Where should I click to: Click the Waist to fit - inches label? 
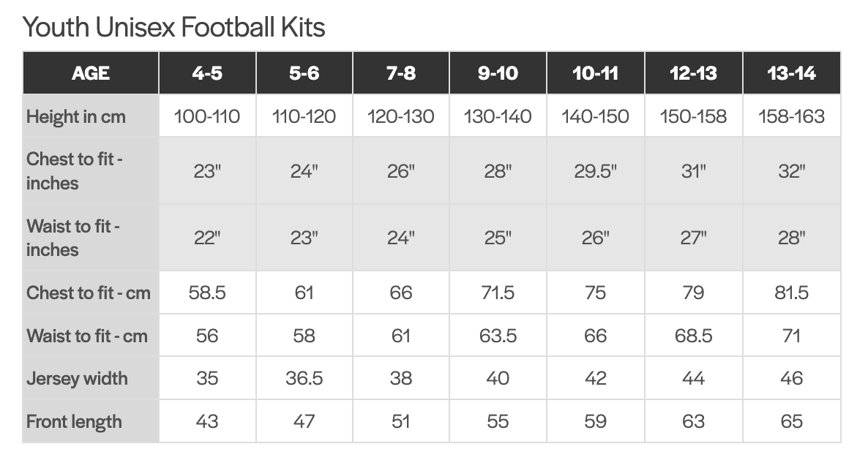(x=73, y=238)
